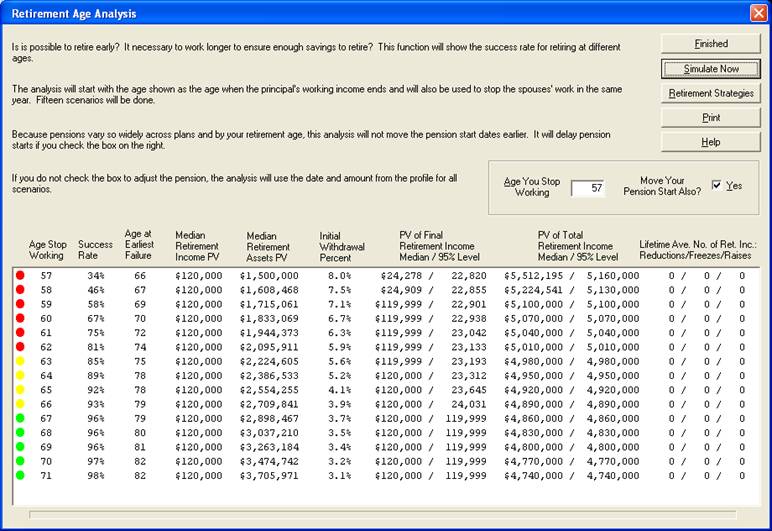Close the Retirement Age Analysis window
This screenshot has height=531, width=772.
click(x=757, y=14)
